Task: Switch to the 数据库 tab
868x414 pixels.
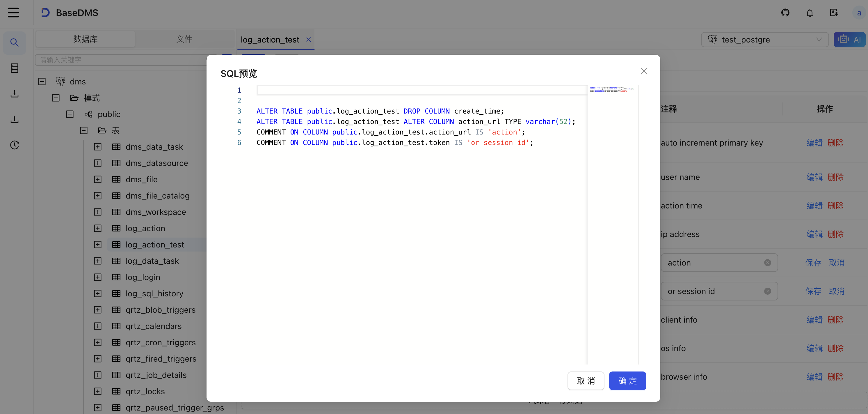Action: pyautogui.click(x=85, y=39)
